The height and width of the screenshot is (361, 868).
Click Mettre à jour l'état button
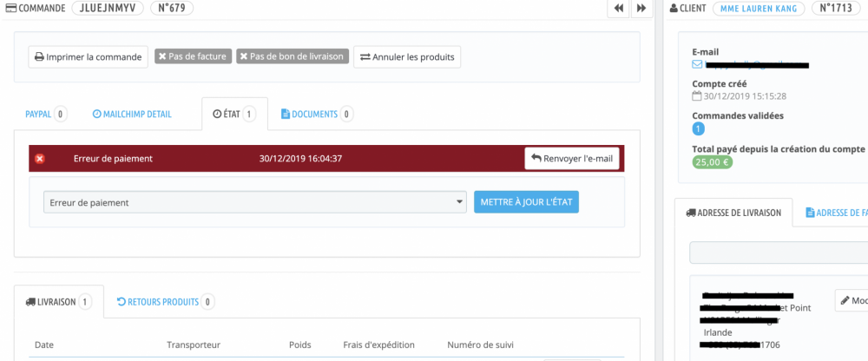527,203
